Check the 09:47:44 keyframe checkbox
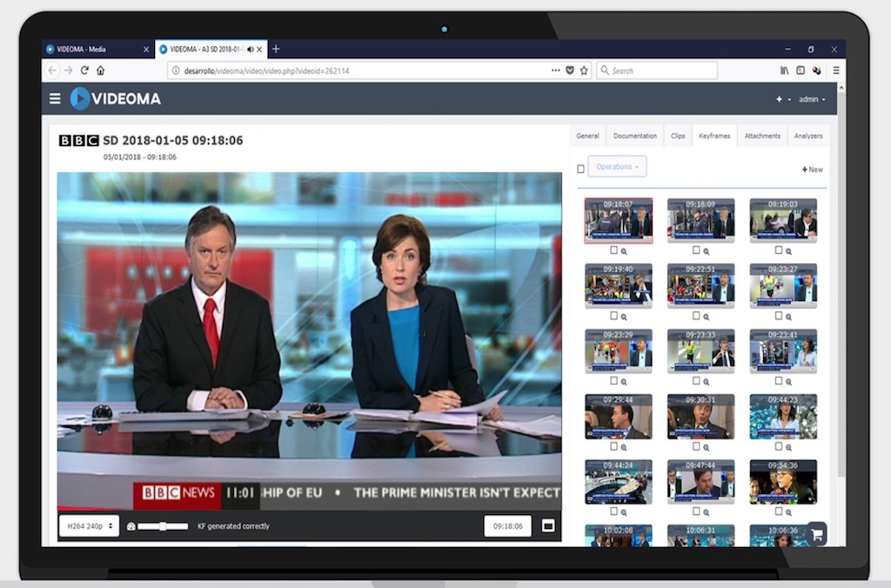Viewport: 891px width, 588px height. coord(696,511)
